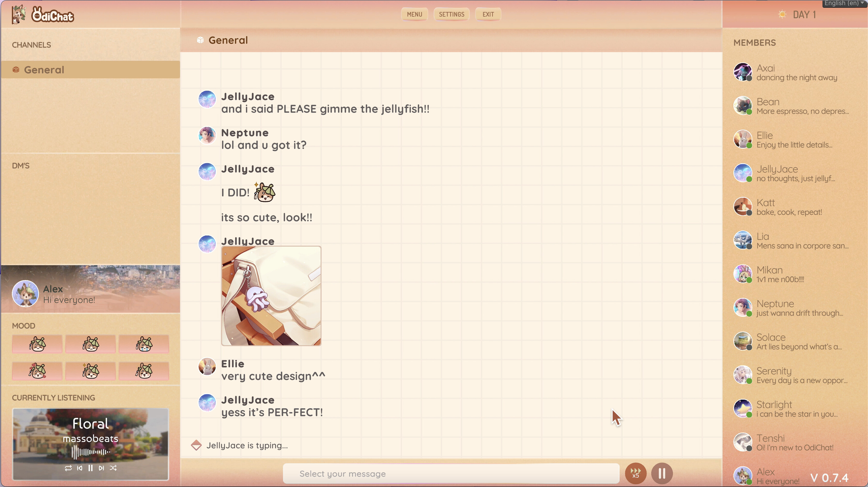Pause the Floral song in the mini player
The image size is (868, 487).
90,468
